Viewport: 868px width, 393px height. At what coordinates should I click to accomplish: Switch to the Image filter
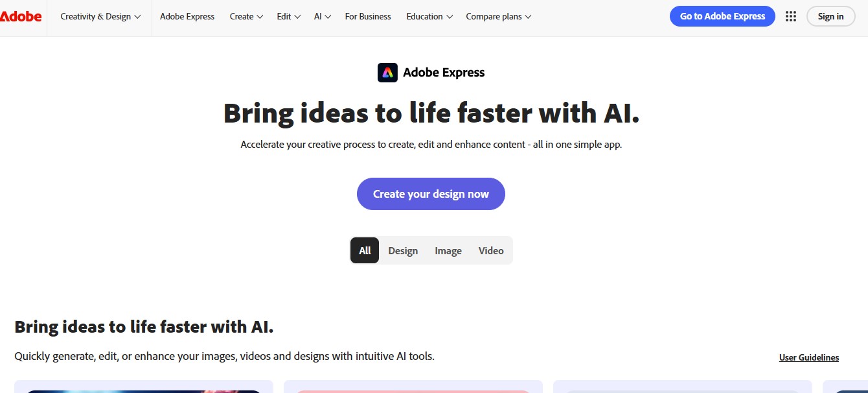point(448,250)
